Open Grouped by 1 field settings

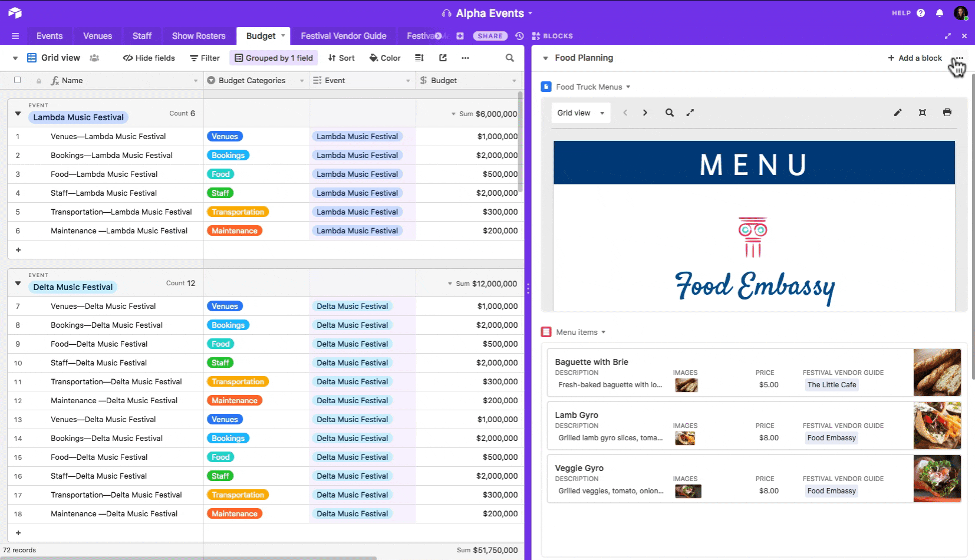(x=274, y=58)
